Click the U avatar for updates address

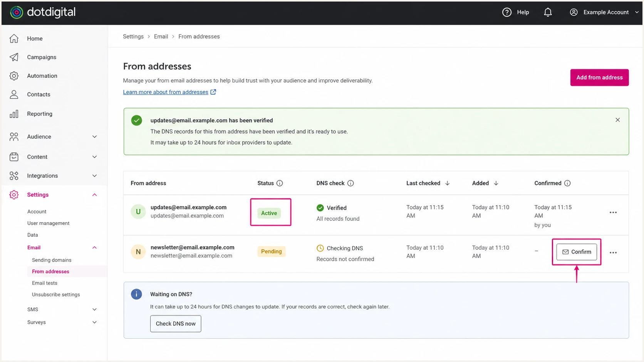[138, 212]
